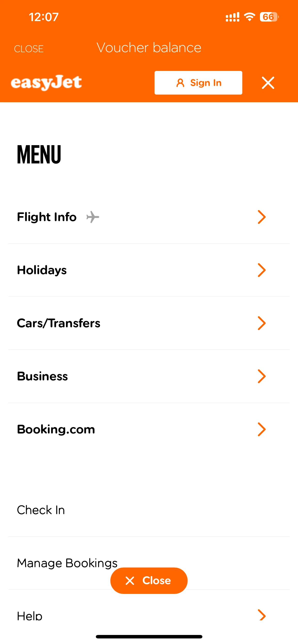Tap the white X icon in header
Image resolution: width=298 pixels, height=644 pixels.
tap(268, 83)
